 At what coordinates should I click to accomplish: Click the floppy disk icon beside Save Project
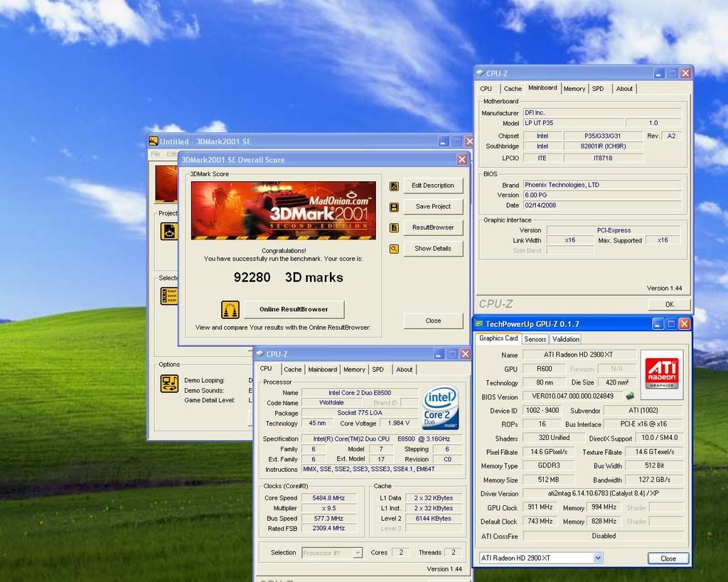click(394, 207)
